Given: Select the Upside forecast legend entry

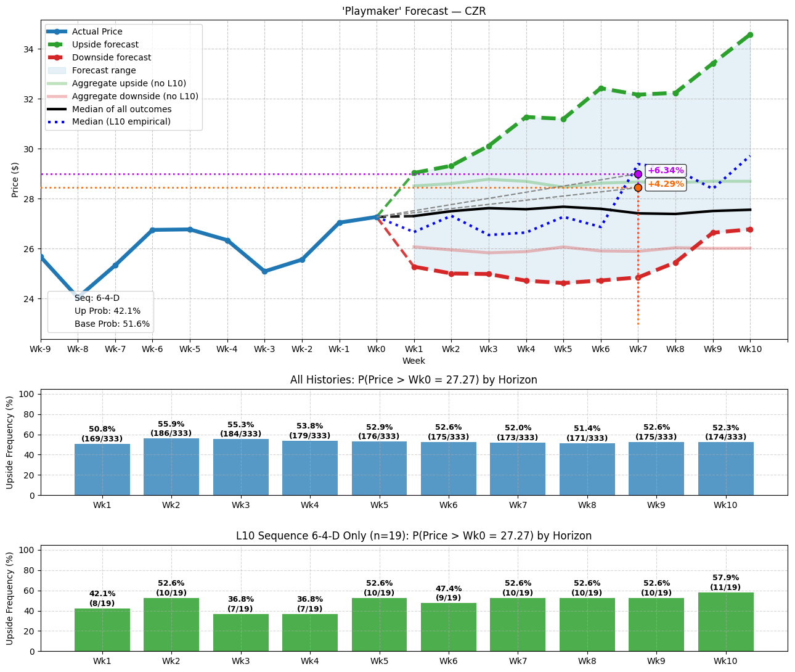Looking at the screenshot, I should (x=92, y=44).
